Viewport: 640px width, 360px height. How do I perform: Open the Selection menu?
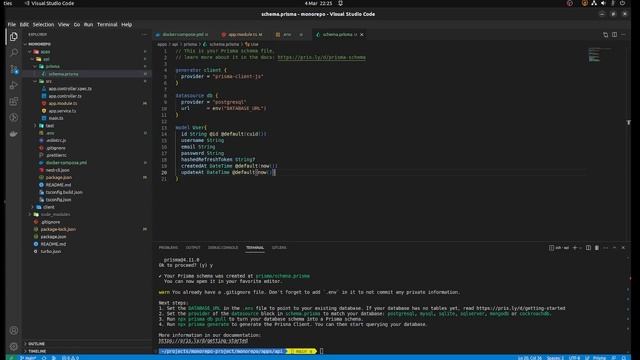pyautogui.click(x=43, y=24)
